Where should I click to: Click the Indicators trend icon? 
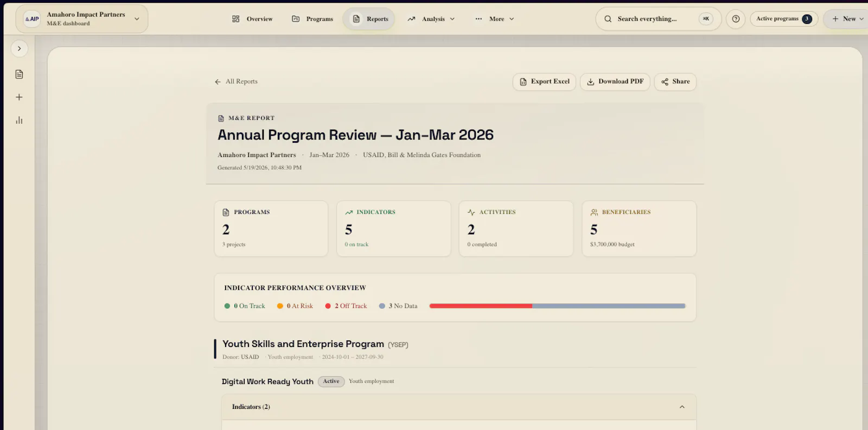click(349, 212)
